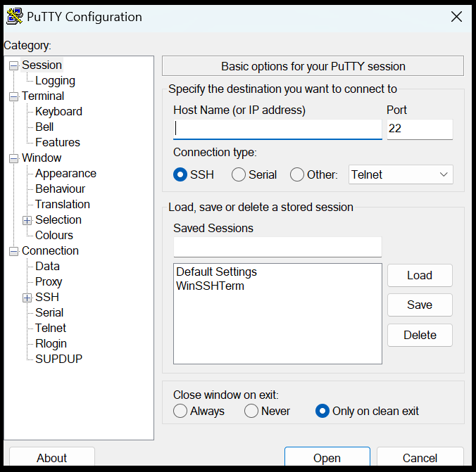Open the Telnet category in tree

[51, 329]
